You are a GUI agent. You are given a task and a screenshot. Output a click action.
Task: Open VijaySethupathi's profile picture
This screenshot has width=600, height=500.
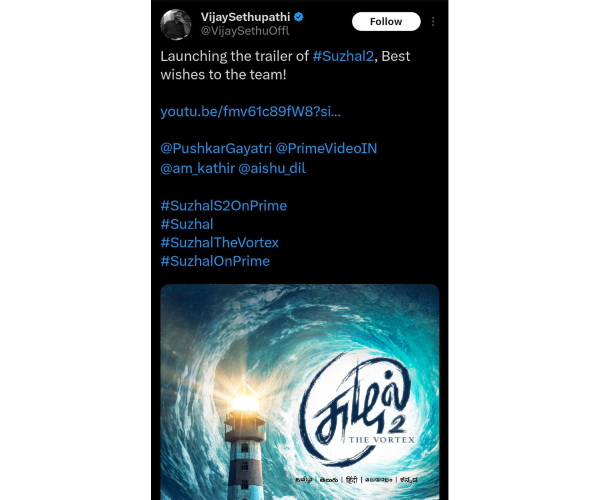click(x=176, y=24)
